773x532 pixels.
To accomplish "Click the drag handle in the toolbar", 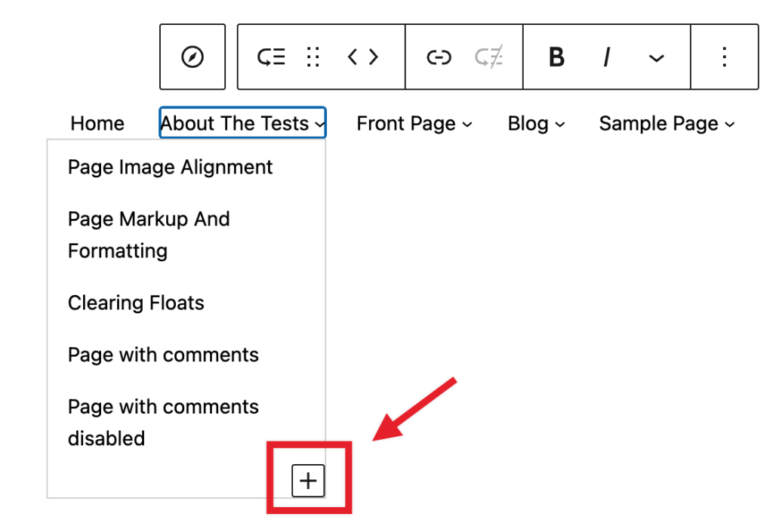I will click(x=313, y=57).
